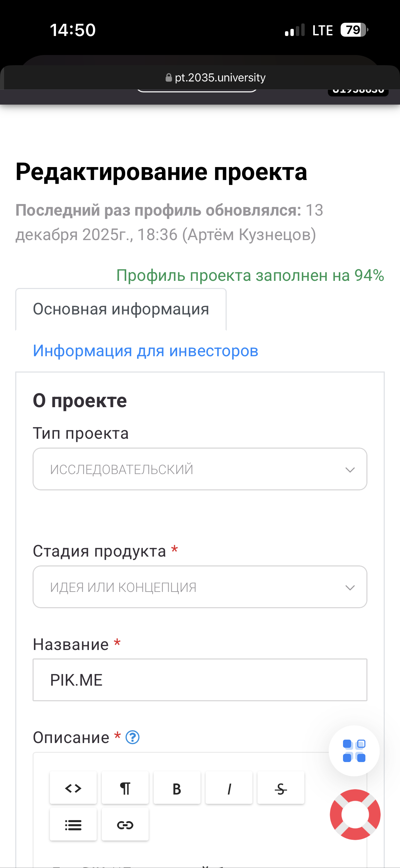Open help tooltip next to Описание

coord(133,737)
